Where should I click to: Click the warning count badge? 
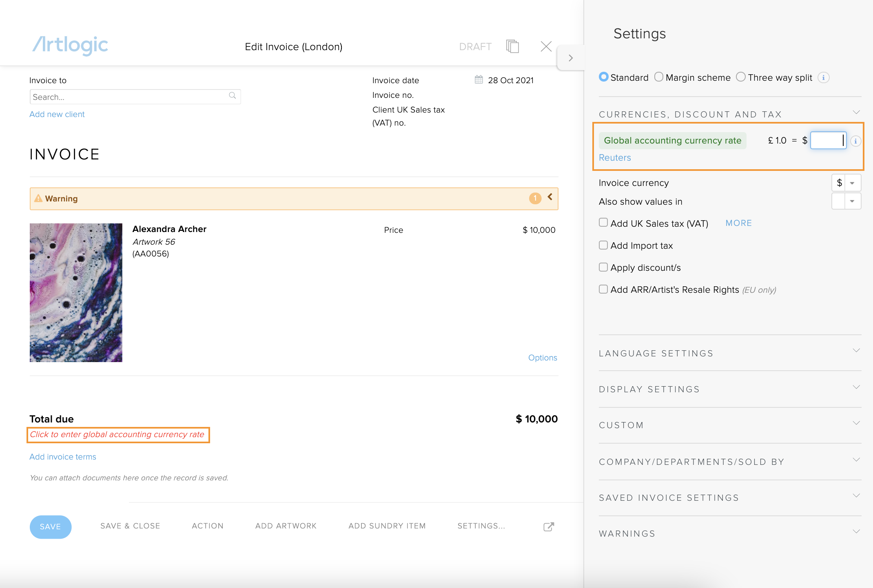pyautogui.click(x=535, y=198)
